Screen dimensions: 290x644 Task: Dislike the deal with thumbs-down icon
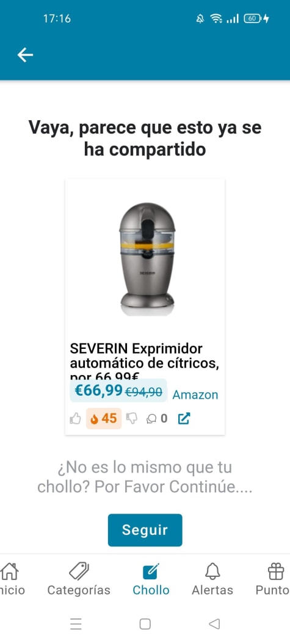tap(131, 419)
